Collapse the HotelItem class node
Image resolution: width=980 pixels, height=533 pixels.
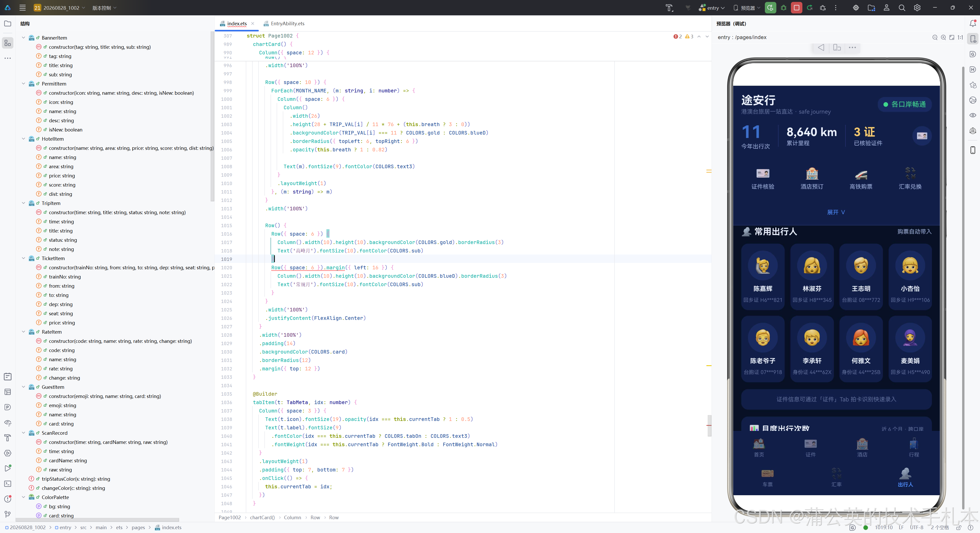point(23,139)
